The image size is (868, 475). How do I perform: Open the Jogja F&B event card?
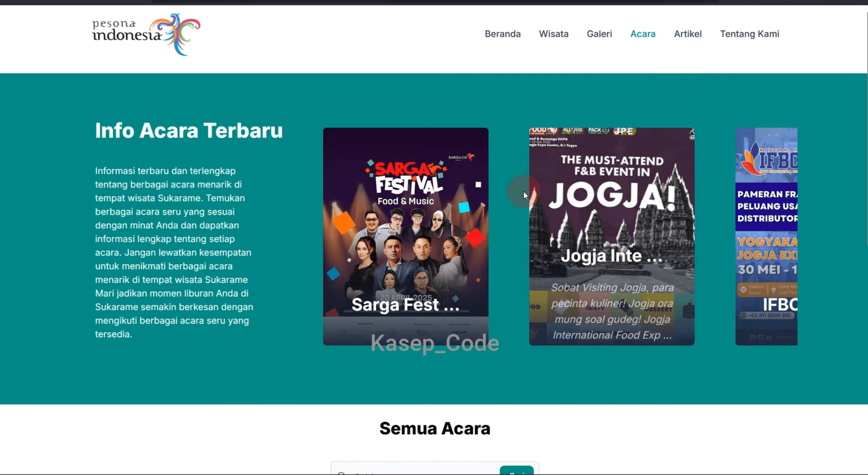click(x=612, y=236)
